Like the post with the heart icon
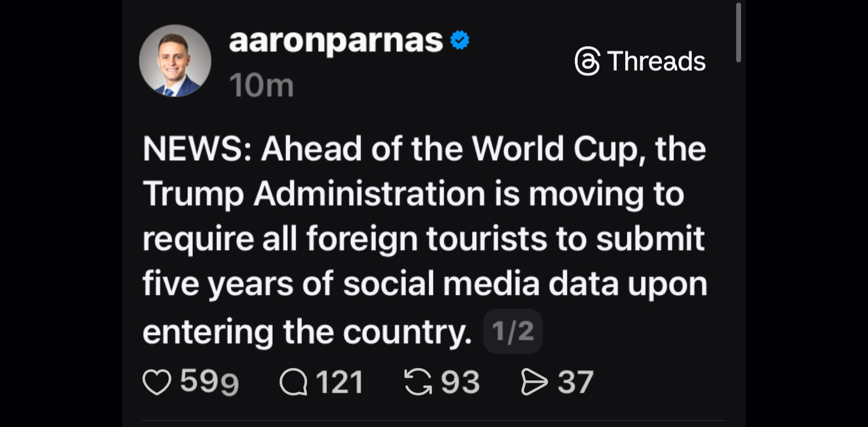The height and width of the screenshot is (427, 868). (156, 382)
